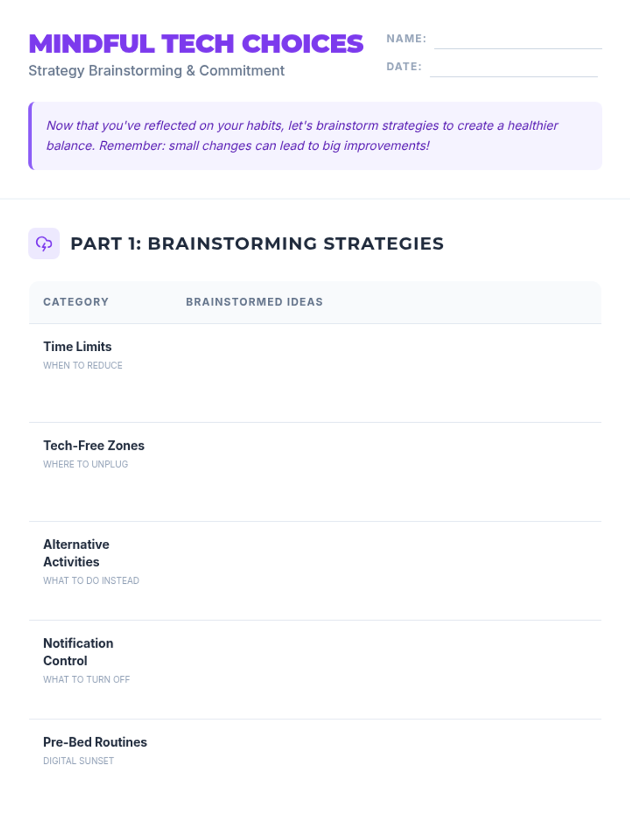Click the Name input line

pyautogui.click(x=518, y=41)
